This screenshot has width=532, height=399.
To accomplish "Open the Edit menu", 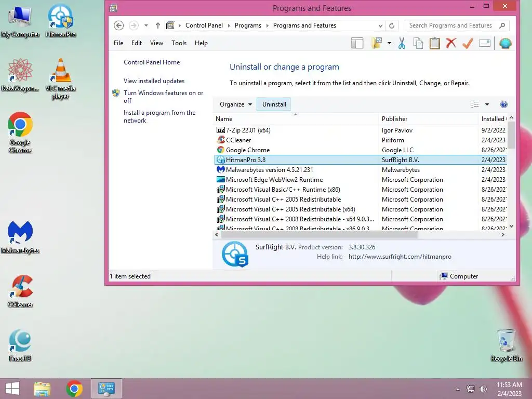I will [x=137, y=43].
